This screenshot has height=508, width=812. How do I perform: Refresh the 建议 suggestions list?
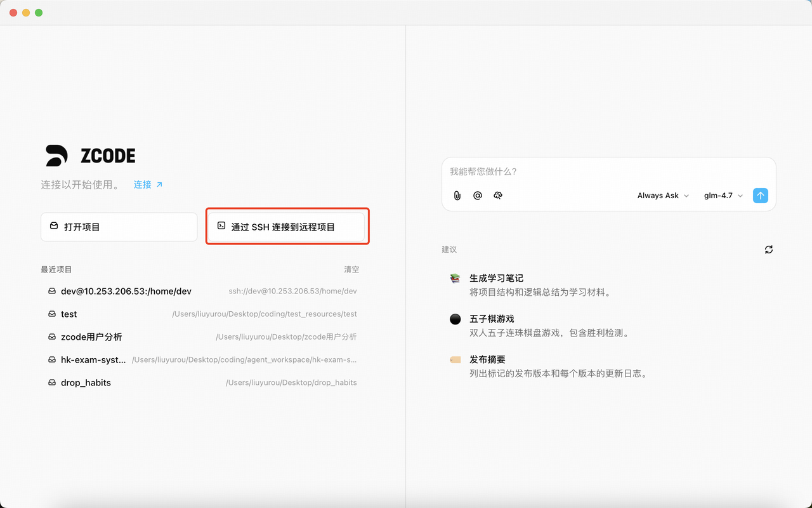[769, 250]
